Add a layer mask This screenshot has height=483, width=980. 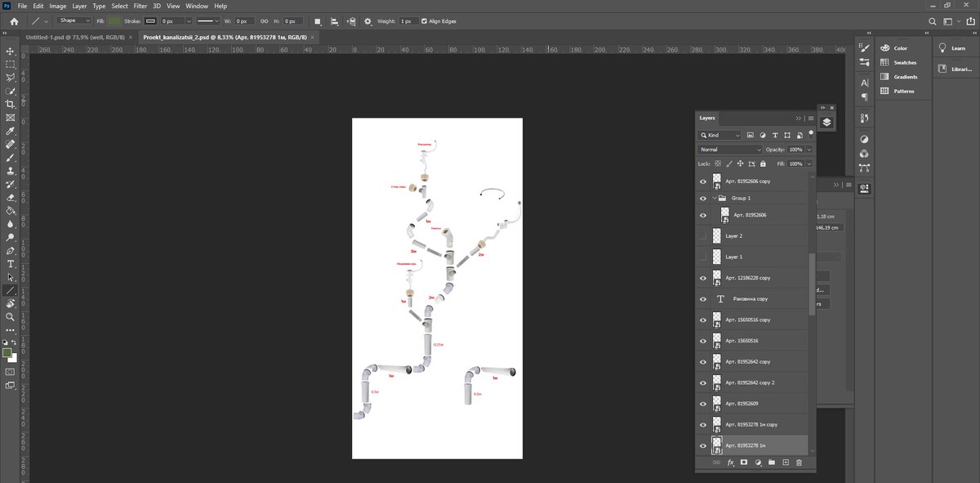pos(744,463)
